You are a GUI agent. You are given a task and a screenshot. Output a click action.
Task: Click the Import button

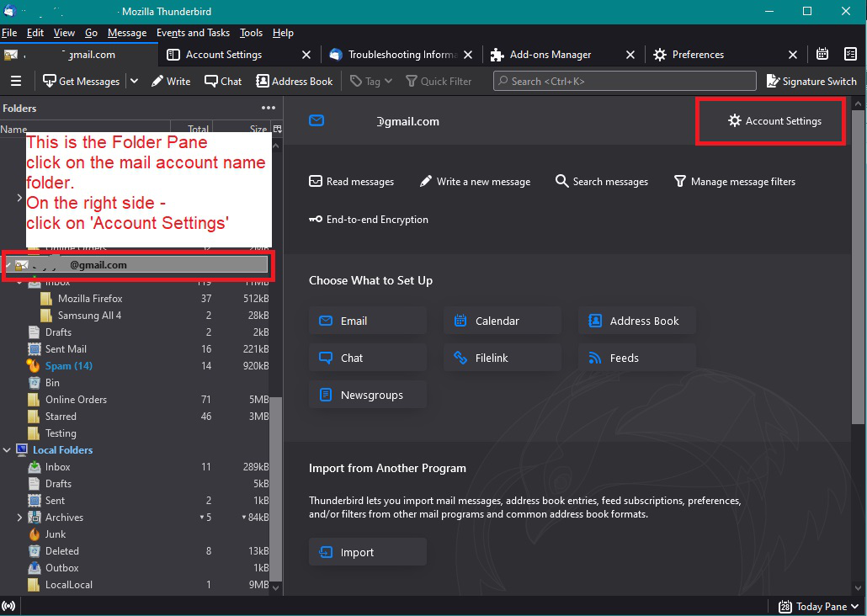368,552
